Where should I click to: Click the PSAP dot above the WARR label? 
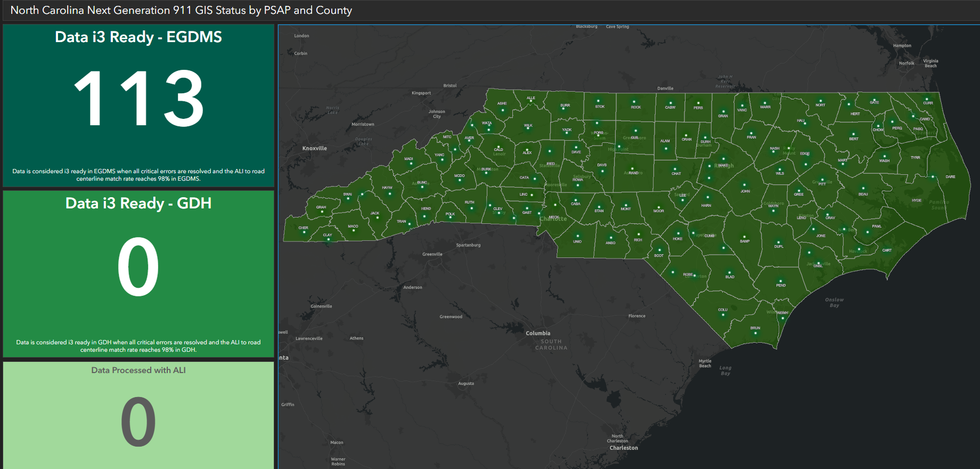765,103
